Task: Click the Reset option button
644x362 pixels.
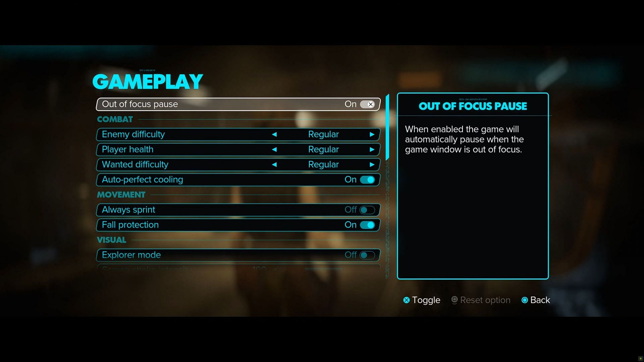Action: [x=480, y=300]
